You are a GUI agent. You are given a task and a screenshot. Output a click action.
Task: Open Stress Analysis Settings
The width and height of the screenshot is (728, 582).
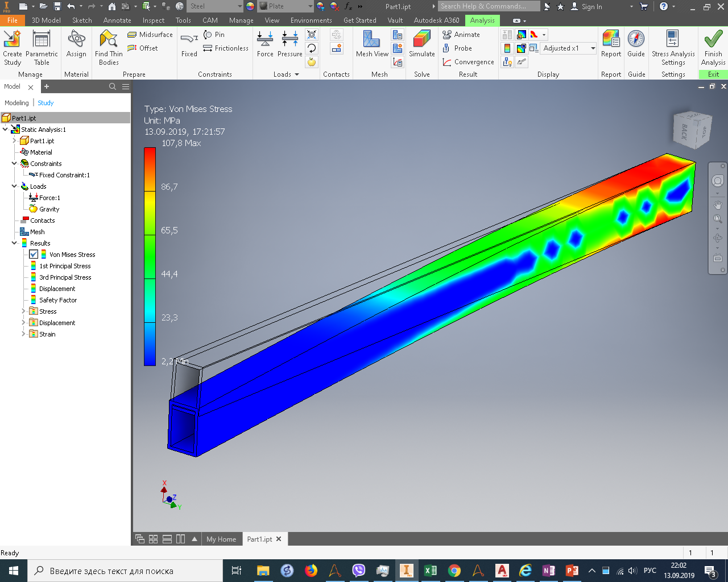click(673, 48)
